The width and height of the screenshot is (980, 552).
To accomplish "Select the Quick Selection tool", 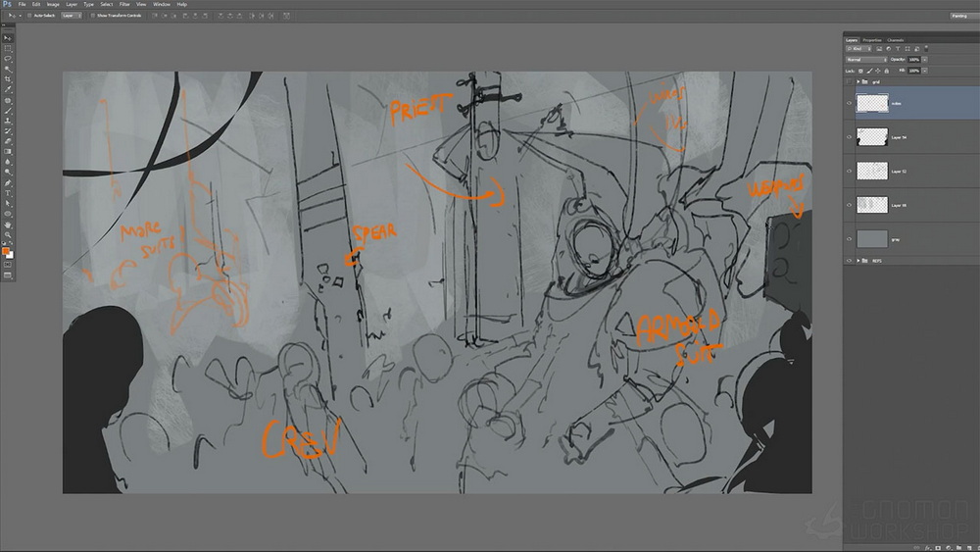I will click(x=8, y=69).
